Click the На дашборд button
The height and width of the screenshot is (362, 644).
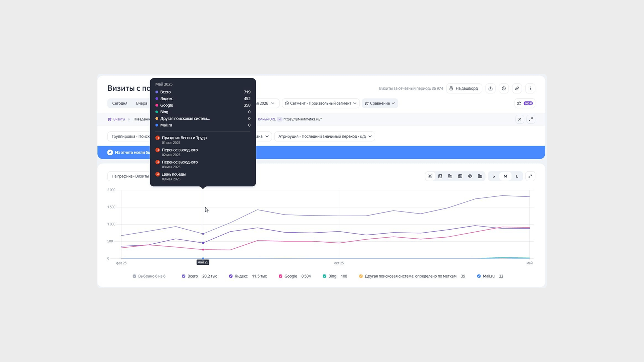coord(464,88)
